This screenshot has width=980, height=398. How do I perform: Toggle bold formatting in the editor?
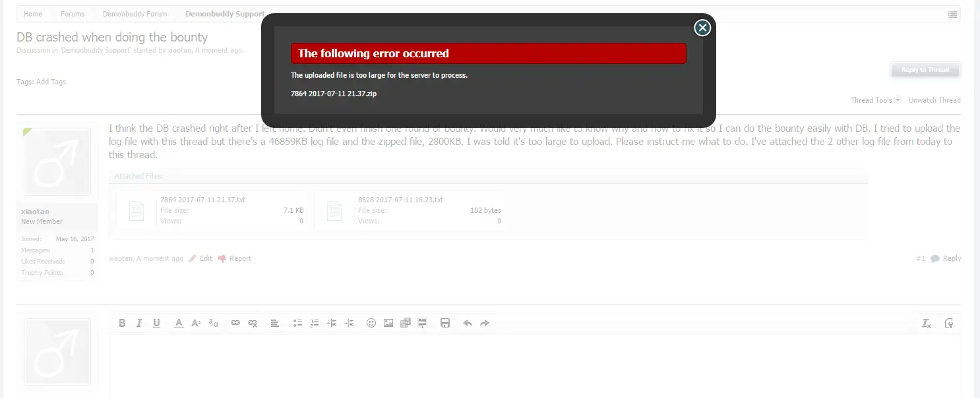122,323
